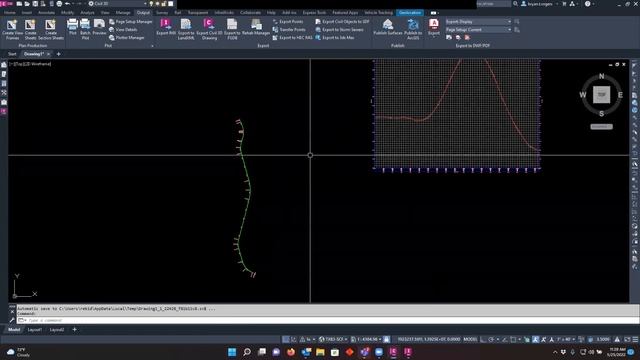640x360 pixels.
Task: Open the Page Setup Current dropdown
Action: tap(478, 30)
